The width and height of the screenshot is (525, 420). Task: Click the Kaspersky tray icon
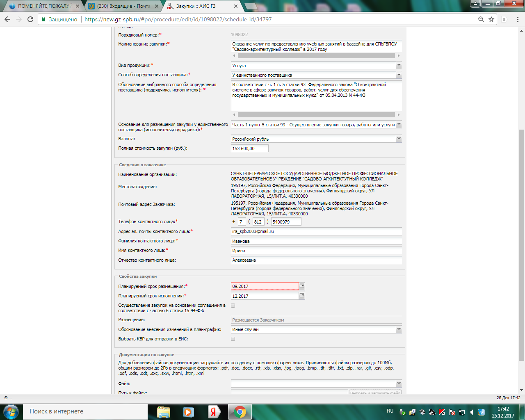(442, 412)
